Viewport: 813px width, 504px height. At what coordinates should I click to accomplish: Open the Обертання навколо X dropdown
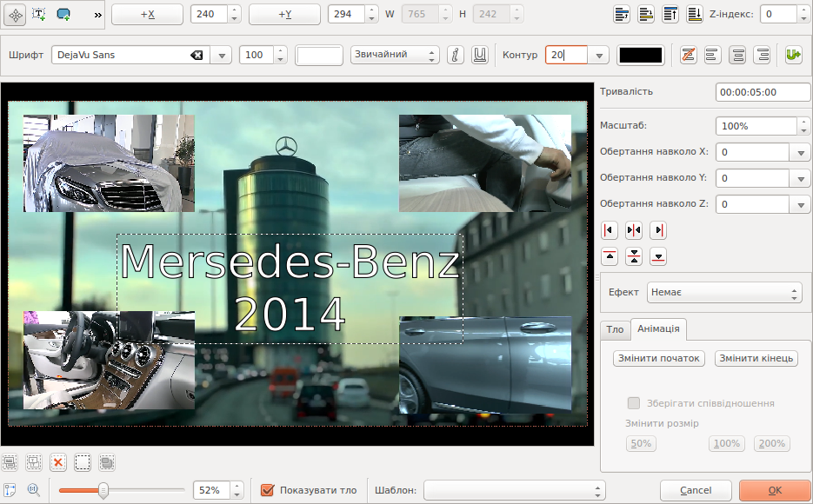point(801,152)
